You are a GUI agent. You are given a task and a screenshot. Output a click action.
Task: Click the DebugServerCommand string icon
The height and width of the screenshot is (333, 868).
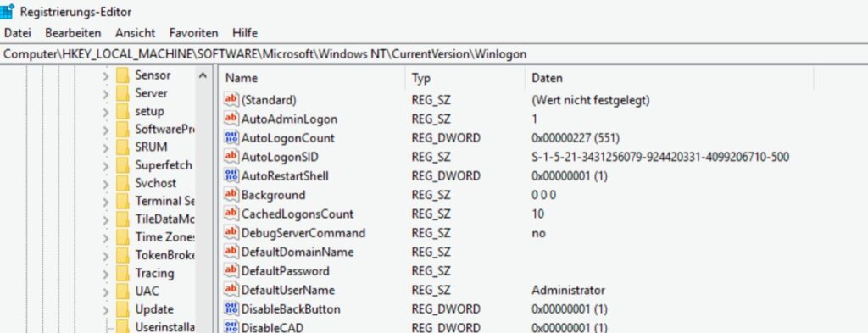point(231,233)
